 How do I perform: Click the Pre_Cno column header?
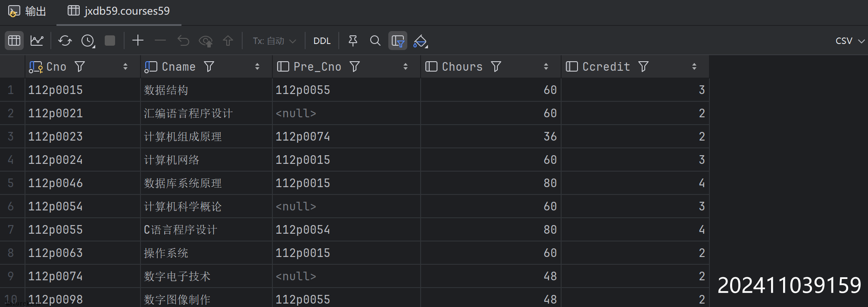[x=317, y=66]
